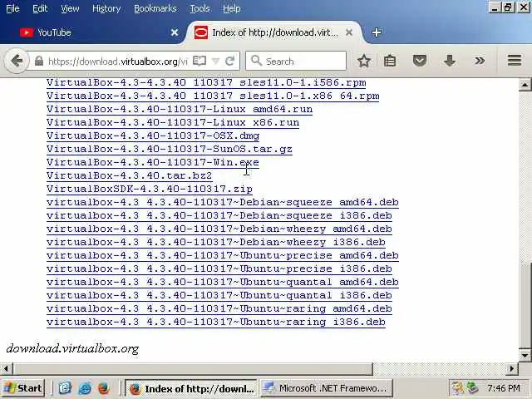
Task: Click horizontal scrollbar right arrow
Action: click(x=512, y=368)
